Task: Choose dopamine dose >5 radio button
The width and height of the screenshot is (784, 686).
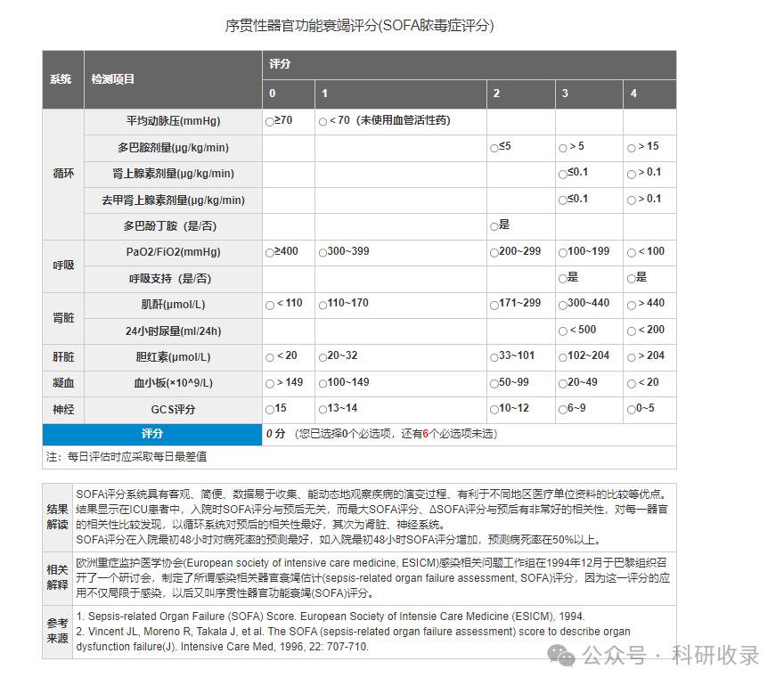Action: pyautogui.click(x=563, y=148)
